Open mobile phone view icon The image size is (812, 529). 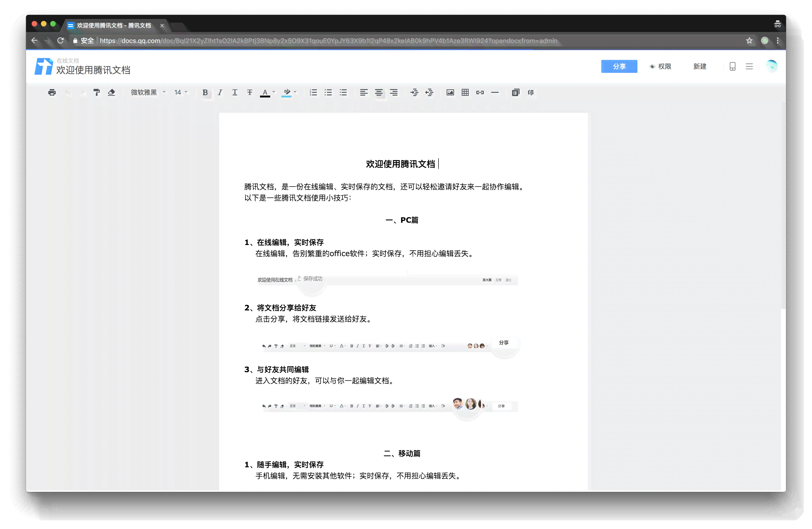coord(733,66)
